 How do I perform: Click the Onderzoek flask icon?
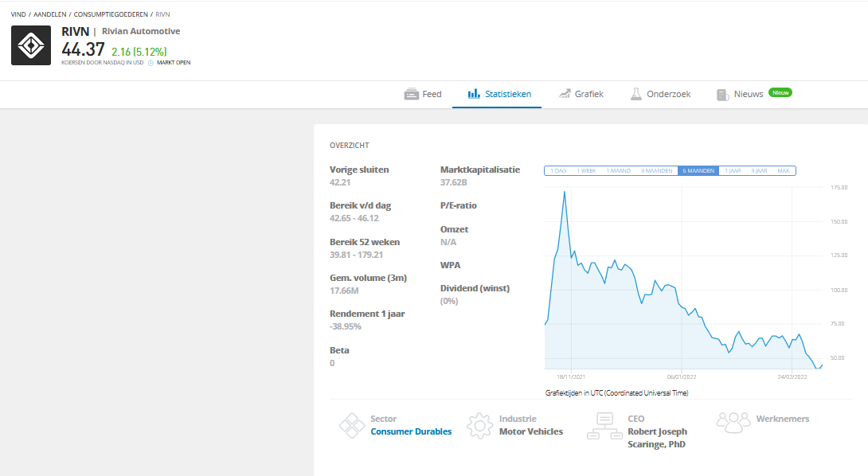[636, 94]
